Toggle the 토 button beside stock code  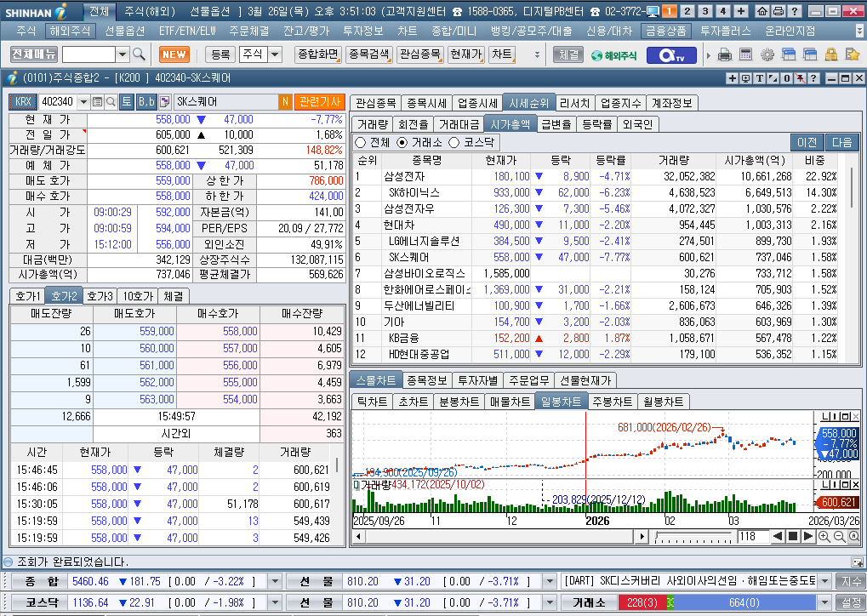coord(127,102)
